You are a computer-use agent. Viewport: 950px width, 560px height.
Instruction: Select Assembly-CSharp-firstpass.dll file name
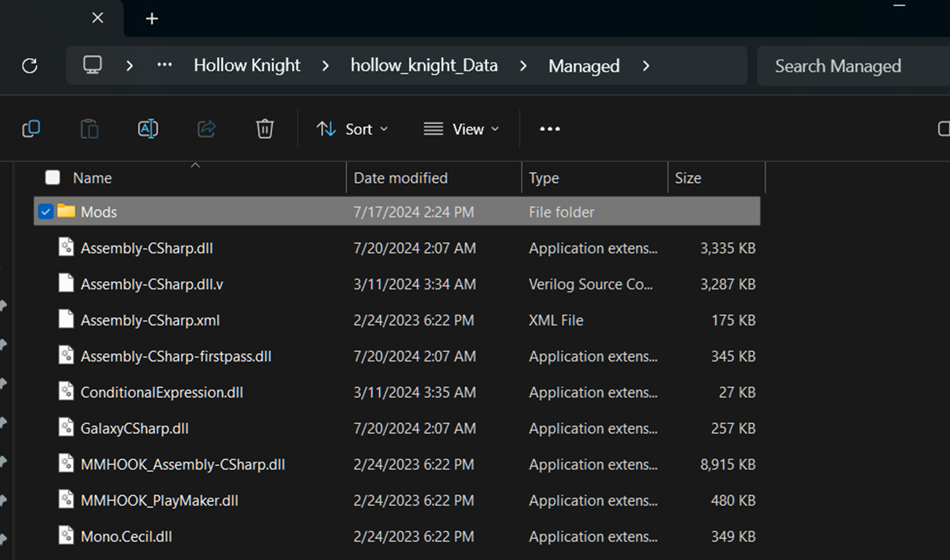(x=176, y=356)
